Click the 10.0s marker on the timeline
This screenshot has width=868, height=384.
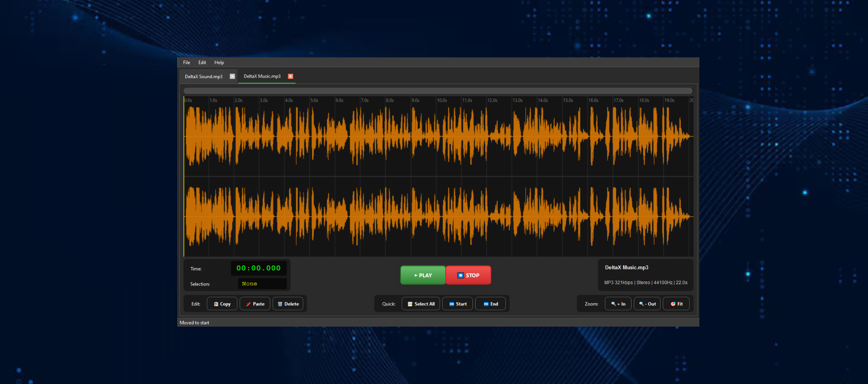442,100
